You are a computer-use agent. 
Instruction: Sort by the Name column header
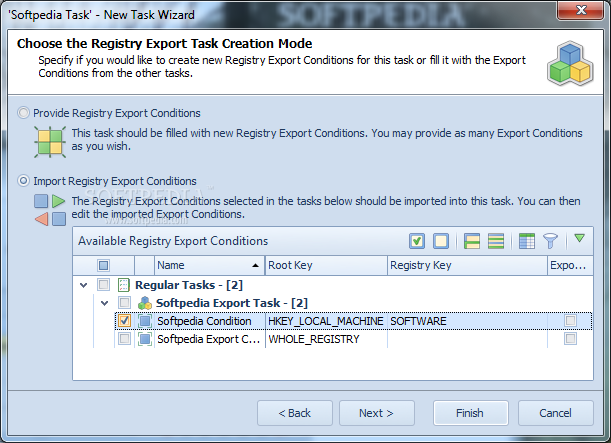point(210,265)
